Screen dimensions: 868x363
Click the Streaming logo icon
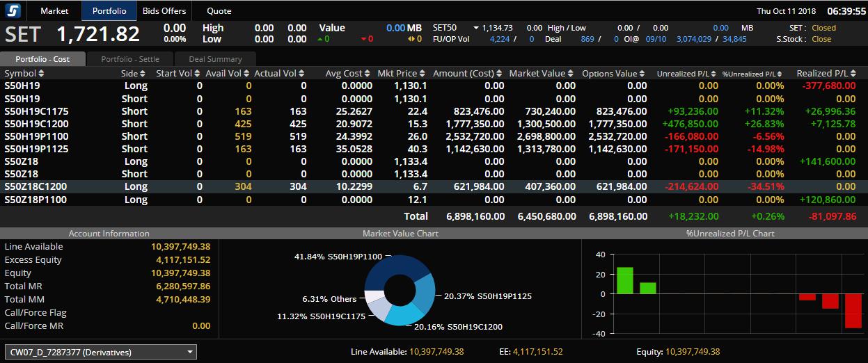(14, 10)
